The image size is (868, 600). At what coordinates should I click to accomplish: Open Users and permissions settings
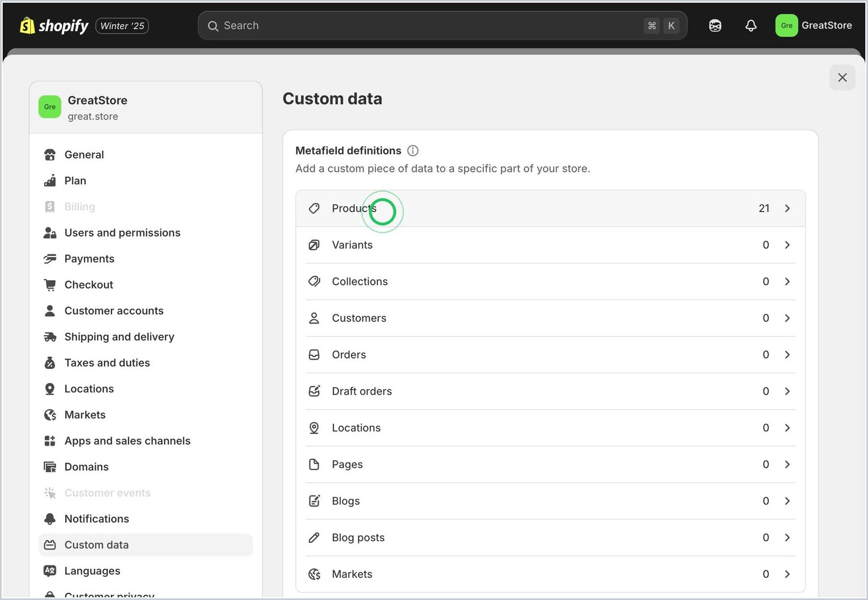click(146, 233)
